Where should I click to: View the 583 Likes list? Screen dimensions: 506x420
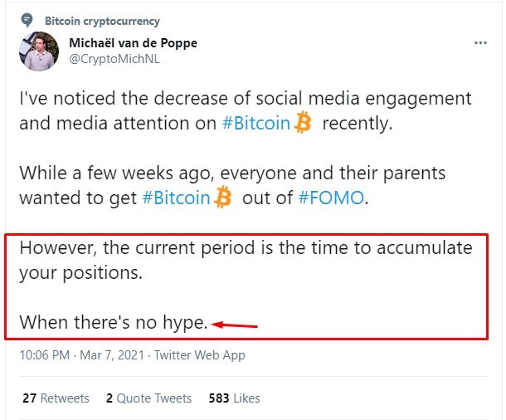point(234,398)
